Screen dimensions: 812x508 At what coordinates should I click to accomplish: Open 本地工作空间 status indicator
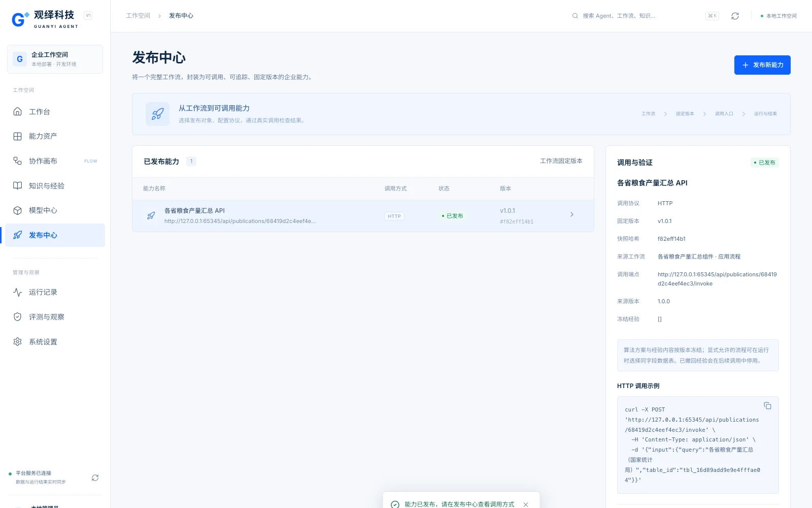779,16
